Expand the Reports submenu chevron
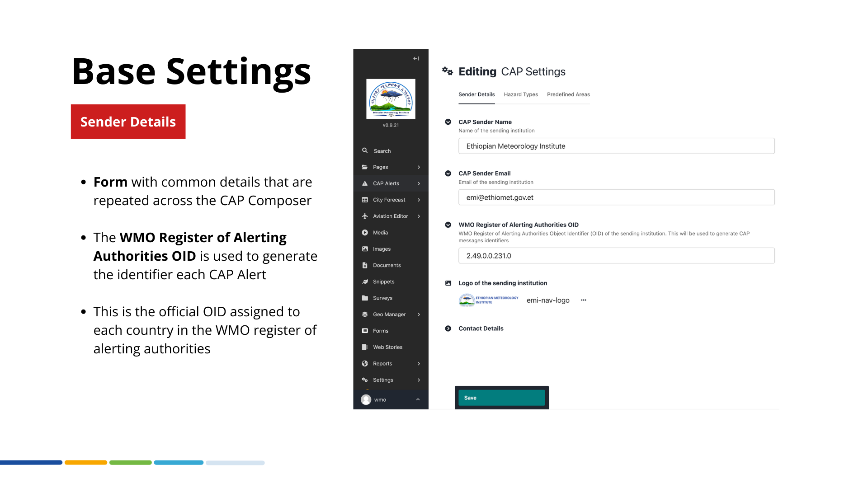 (419, 364)
